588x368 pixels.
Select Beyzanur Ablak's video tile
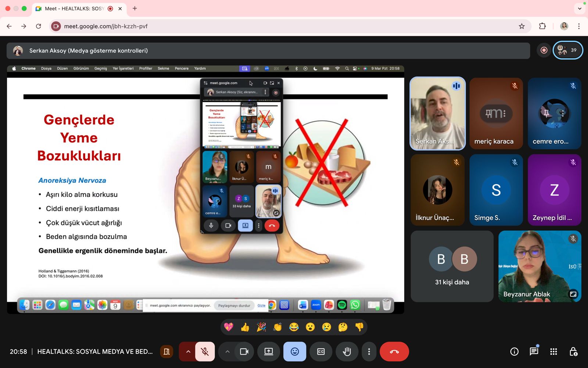click(x=539, y=266)
